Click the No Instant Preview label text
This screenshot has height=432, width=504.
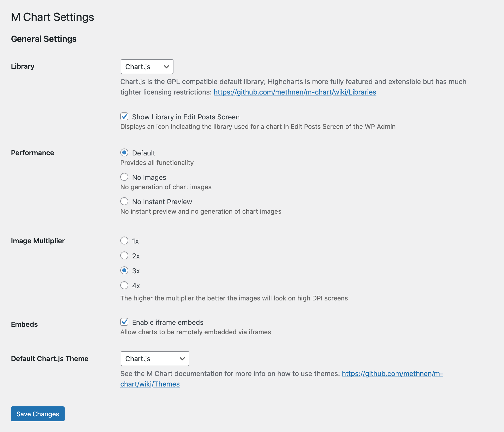(162, 202)
